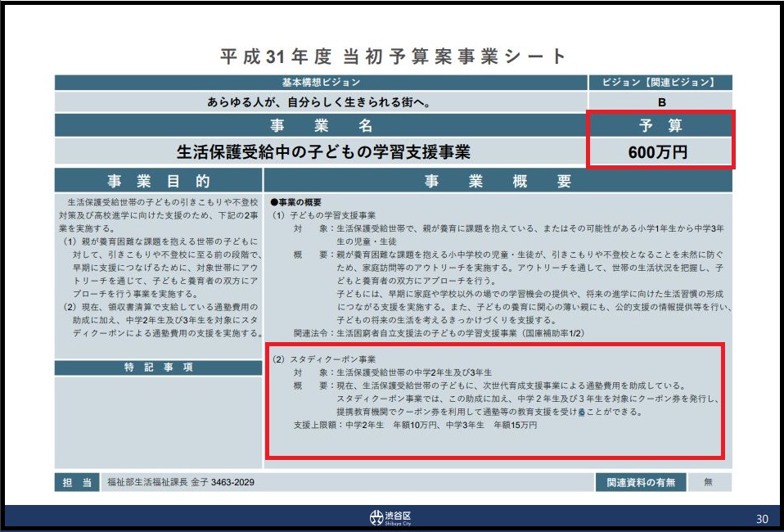Click the 事業概要 section header
784x532 pixels.
coord(498,181)
